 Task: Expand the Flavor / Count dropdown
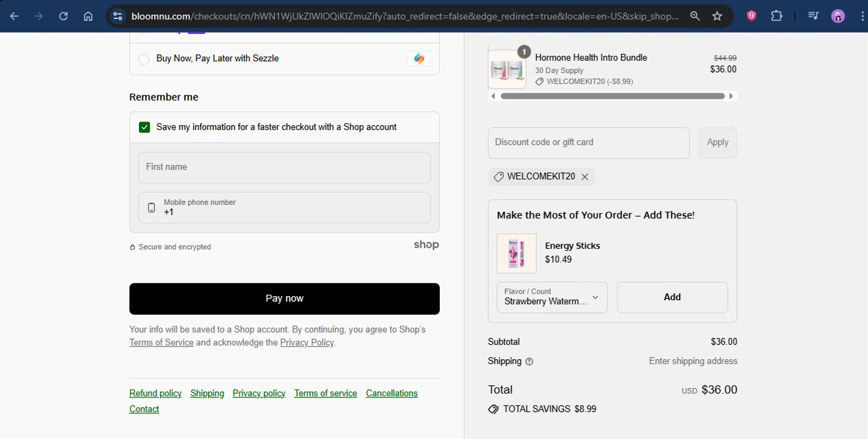click(x=552, y=297)
